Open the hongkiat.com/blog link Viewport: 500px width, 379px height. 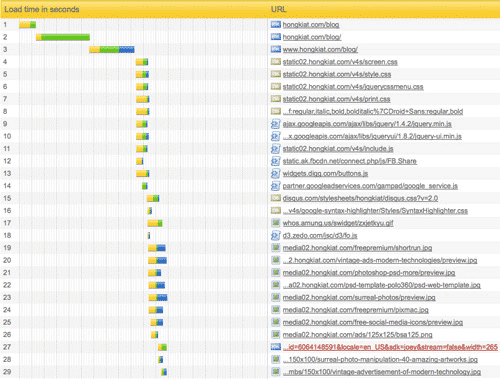coord(311,25)
